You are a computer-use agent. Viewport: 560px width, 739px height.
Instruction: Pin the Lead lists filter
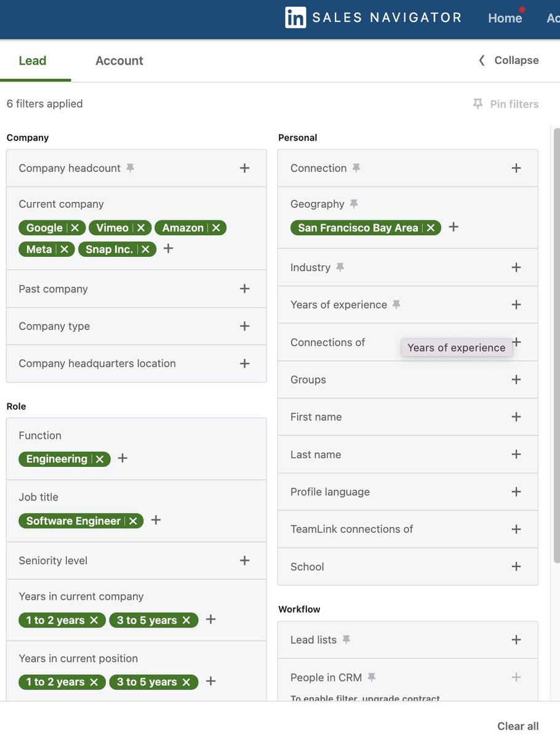[346, 640]
